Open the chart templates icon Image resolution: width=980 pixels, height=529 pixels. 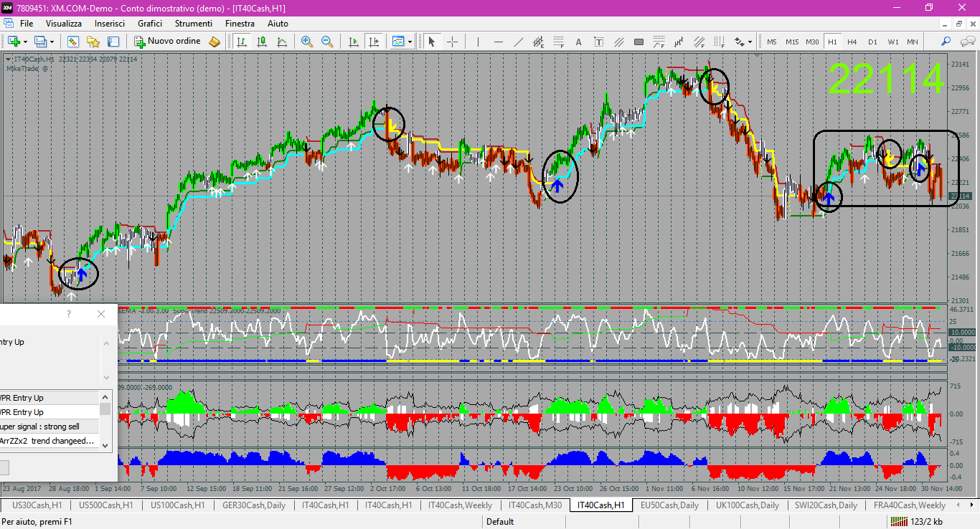(398, 42)
